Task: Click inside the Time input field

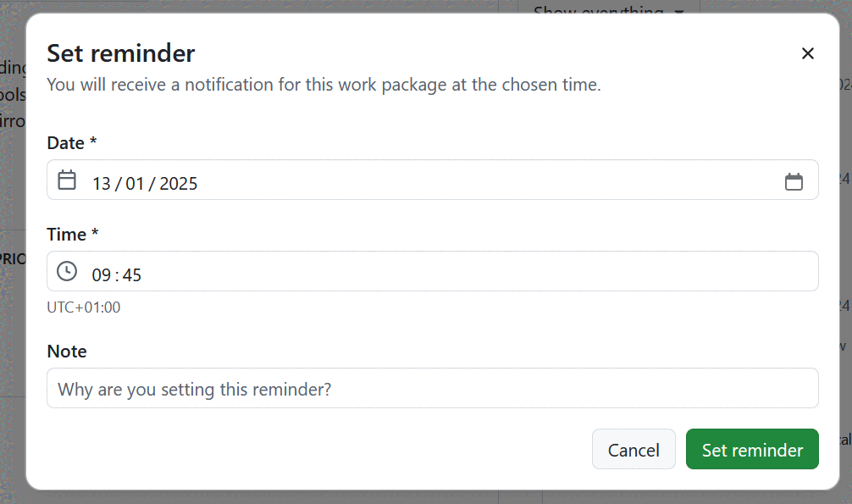Action: [339, 271]
